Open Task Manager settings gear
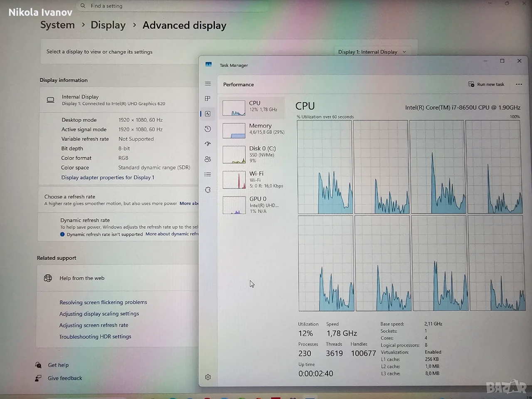The height and width of the screenshot is (399, 532). pos(208,377)
